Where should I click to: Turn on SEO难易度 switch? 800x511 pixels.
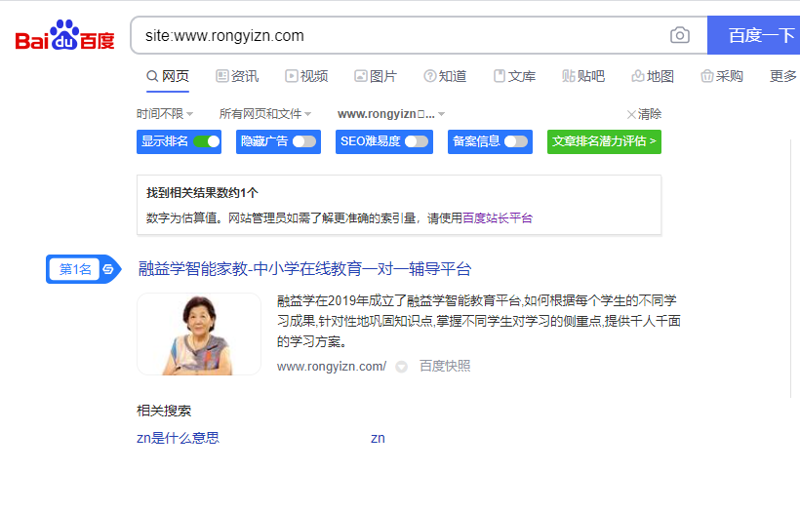[416, 141]
